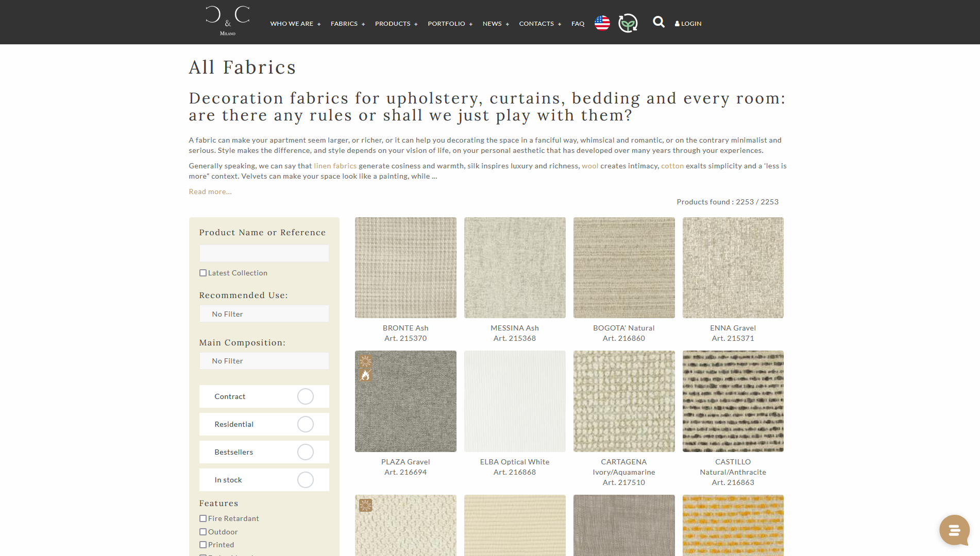Click the US flag language icon
Image resolution: width=980 pixels, height=556 pixels.
602,23
